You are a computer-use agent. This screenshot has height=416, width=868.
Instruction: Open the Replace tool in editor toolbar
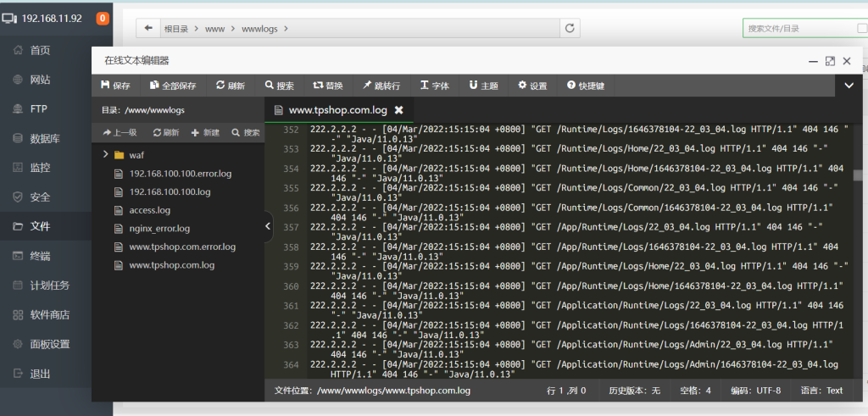click(328, 86)
